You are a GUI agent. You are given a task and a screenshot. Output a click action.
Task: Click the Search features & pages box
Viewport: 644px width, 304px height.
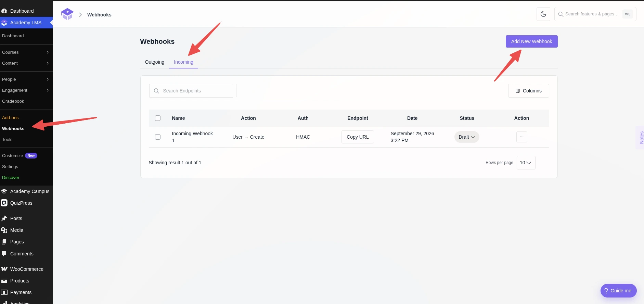click(595, 14)
